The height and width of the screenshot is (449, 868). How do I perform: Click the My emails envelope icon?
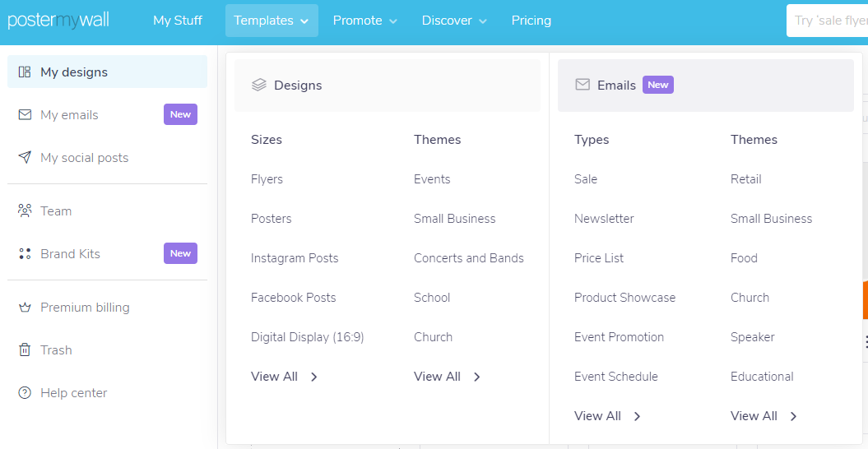25,114
